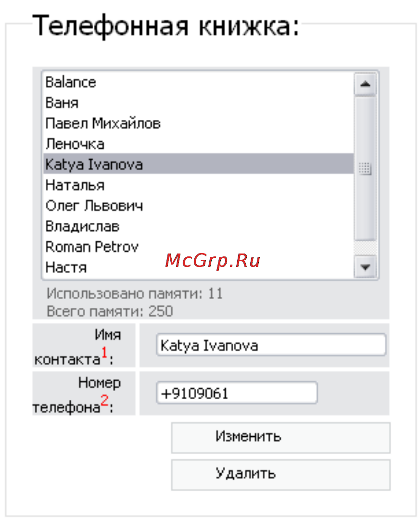Screen dimensions: 420x520
Task: Select the Владислав contact
Action: pos(198,226)
